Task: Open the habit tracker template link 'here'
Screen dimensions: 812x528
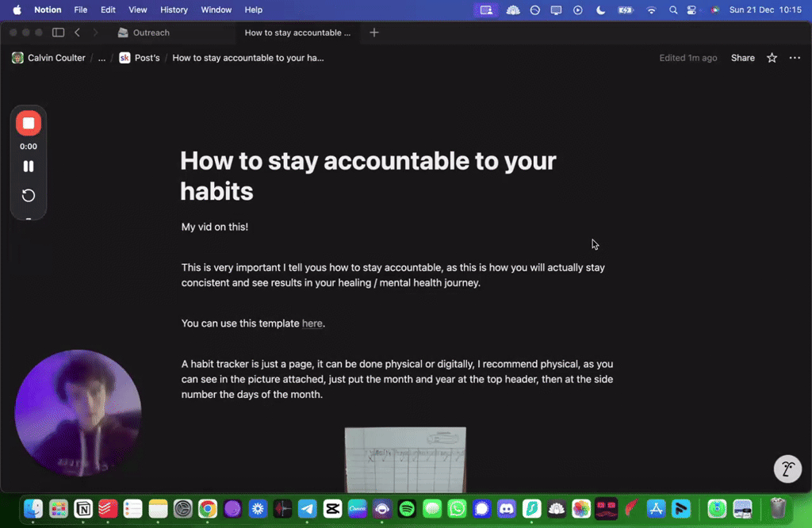Action: [x=312, y=323]
